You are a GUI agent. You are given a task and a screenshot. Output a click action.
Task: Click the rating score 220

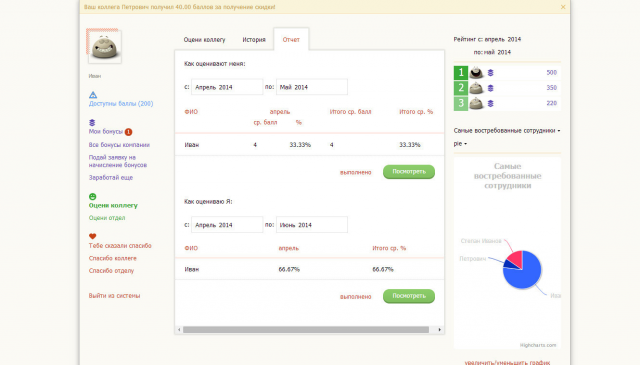pyautogui.click(x=551, y=103)
